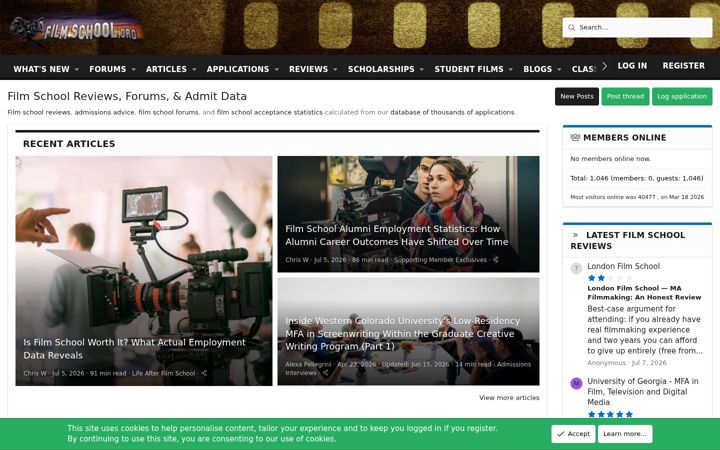
Task: Open Chris W author on Employment Statistics article
Action: [x=297, y=260]
